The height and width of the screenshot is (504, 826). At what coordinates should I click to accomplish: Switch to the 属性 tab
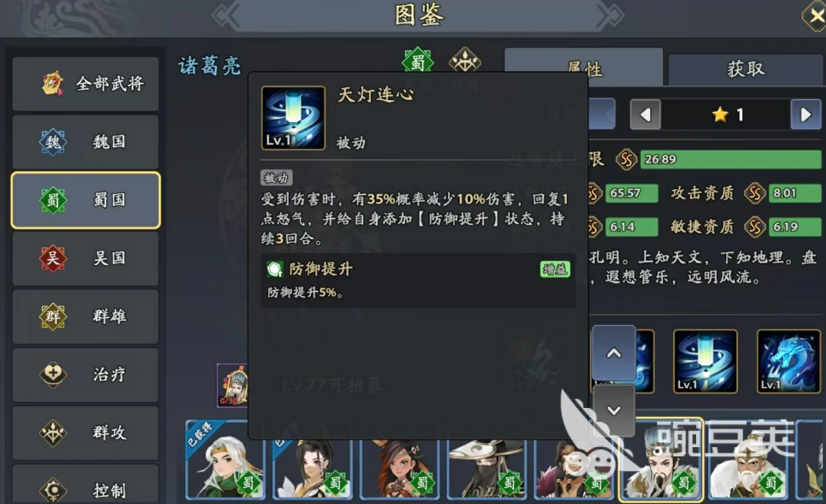click(584, 68)
